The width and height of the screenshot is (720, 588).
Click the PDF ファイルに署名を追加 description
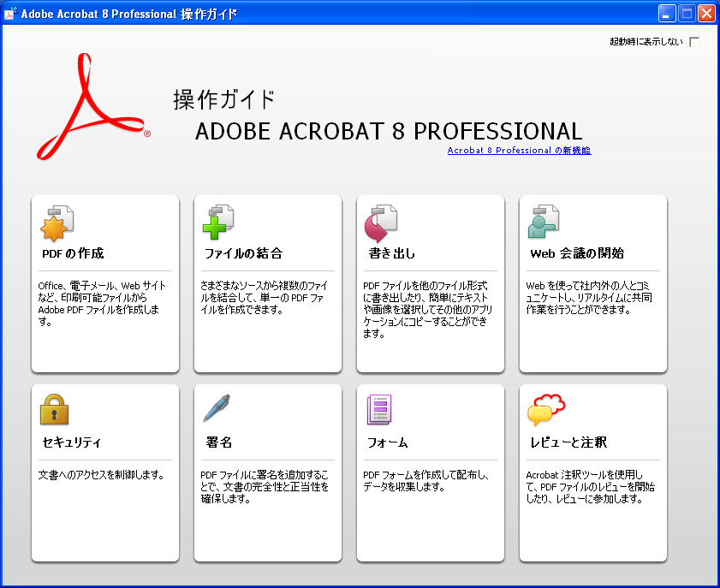tap(265, 486)
